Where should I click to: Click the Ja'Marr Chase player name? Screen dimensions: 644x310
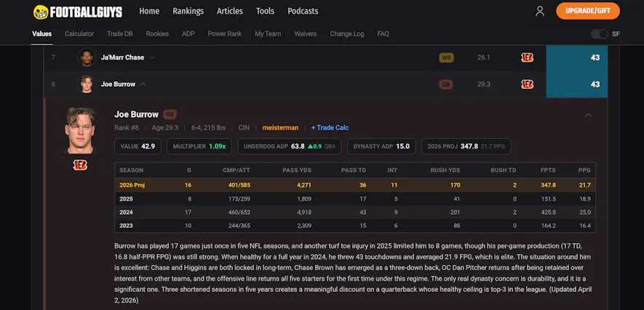tap(122, 58)
